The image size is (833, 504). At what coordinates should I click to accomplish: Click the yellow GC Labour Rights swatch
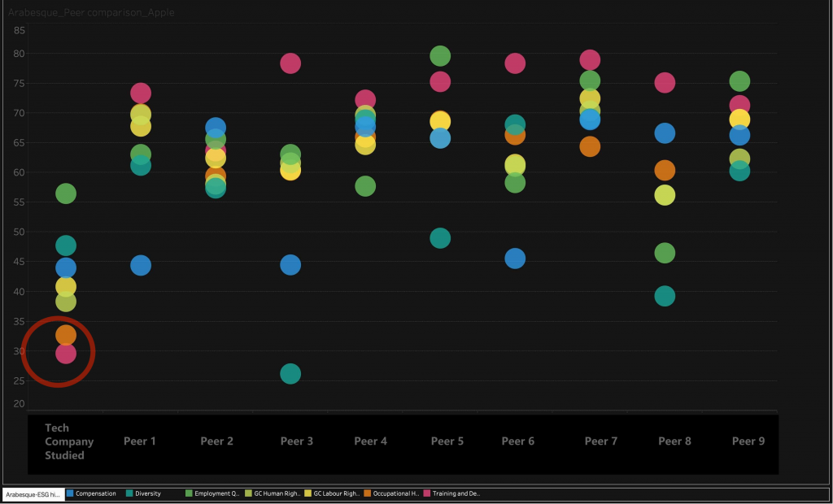point(308,493)
